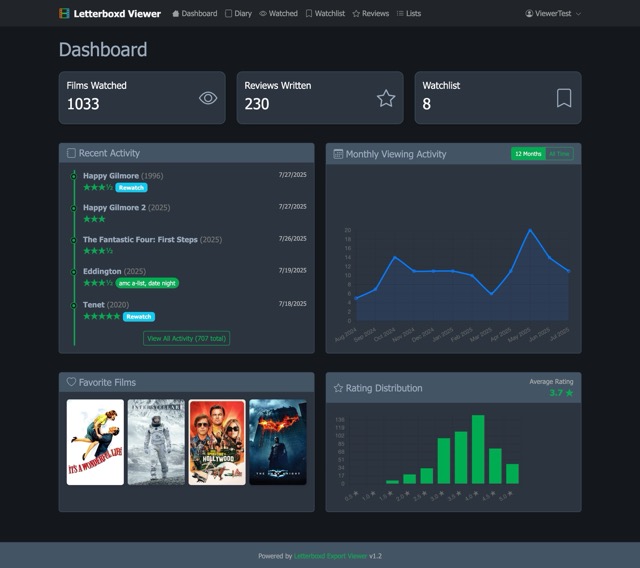
Task: Click the three-star rating under Happy Gilmore 2
Action: click(94, 219)
